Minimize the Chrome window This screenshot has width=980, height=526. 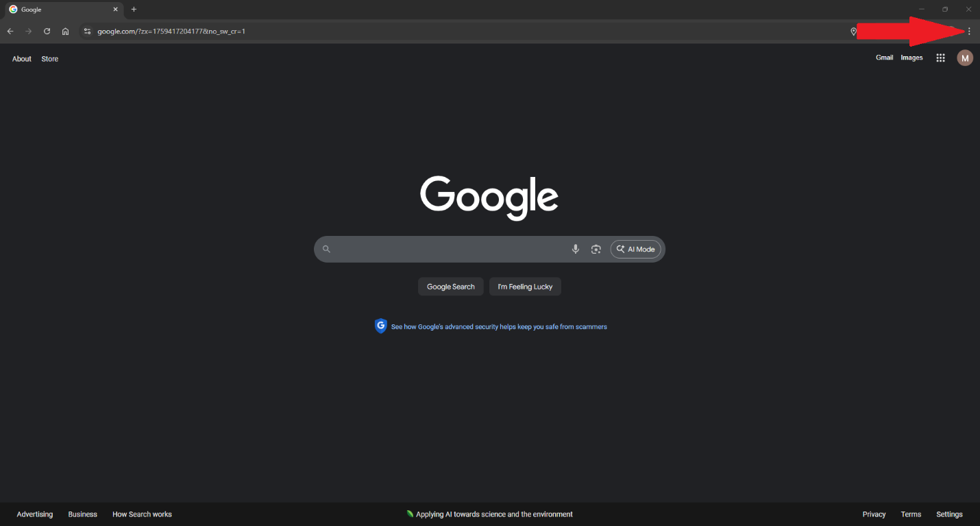[922, 9]
